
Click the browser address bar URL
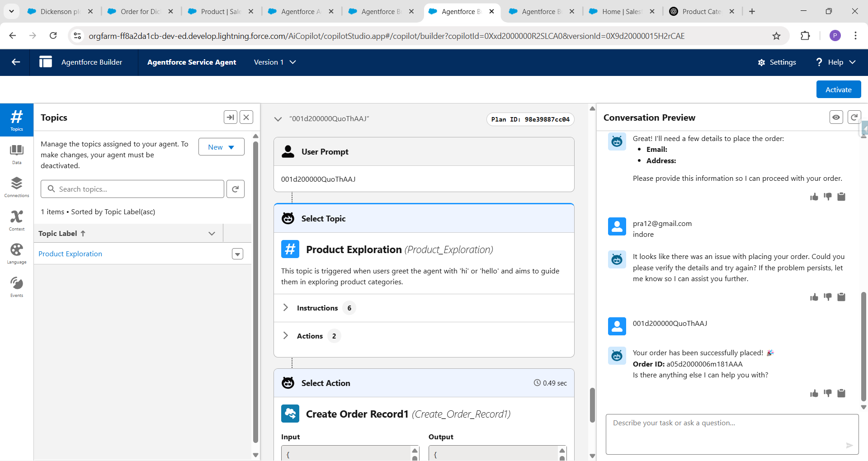point(387,36)
